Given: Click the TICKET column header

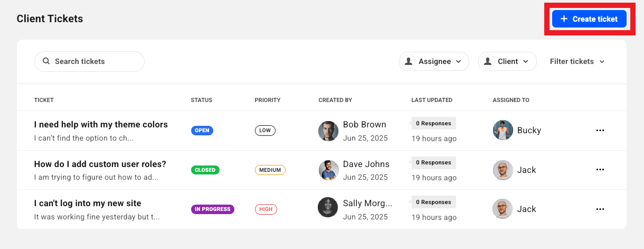Looking at the screenshot, I should [x=44, y=100].
